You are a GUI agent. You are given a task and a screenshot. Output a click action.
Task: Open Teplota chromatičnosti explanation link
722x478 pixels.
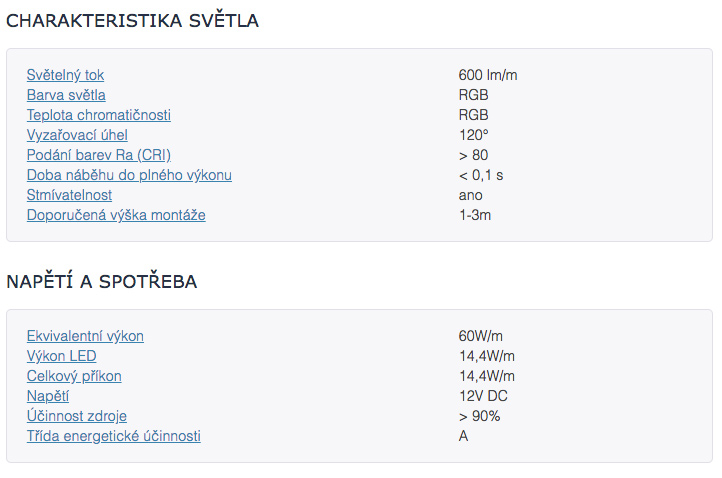(x=99, y=115)
